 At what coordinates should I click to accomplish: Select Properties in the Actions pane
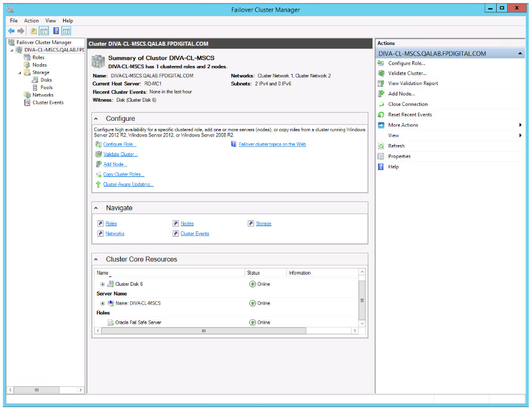tap(400, 156)
